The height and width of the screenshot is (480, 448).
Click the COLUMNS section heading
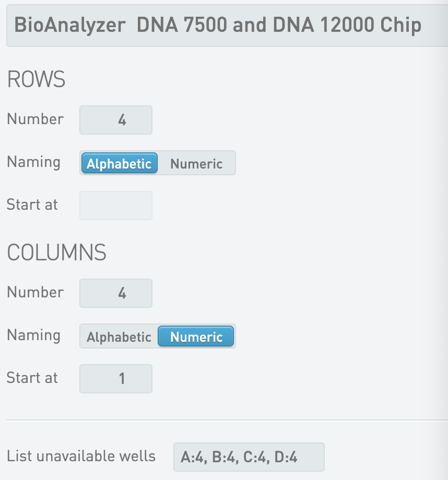coord(56,253)
